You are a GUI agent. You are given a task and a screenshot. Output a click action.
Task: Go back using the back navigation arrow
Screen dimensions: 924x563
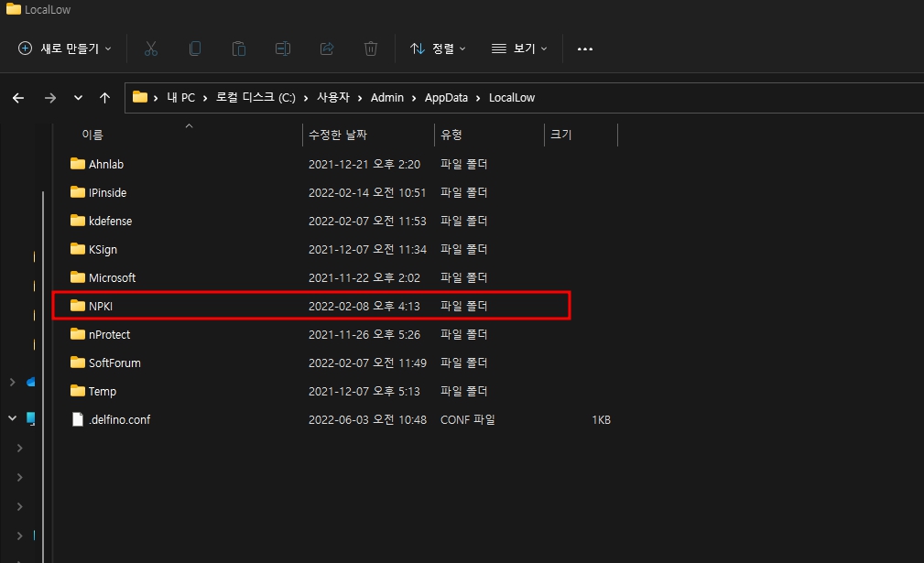click(17, 97)
